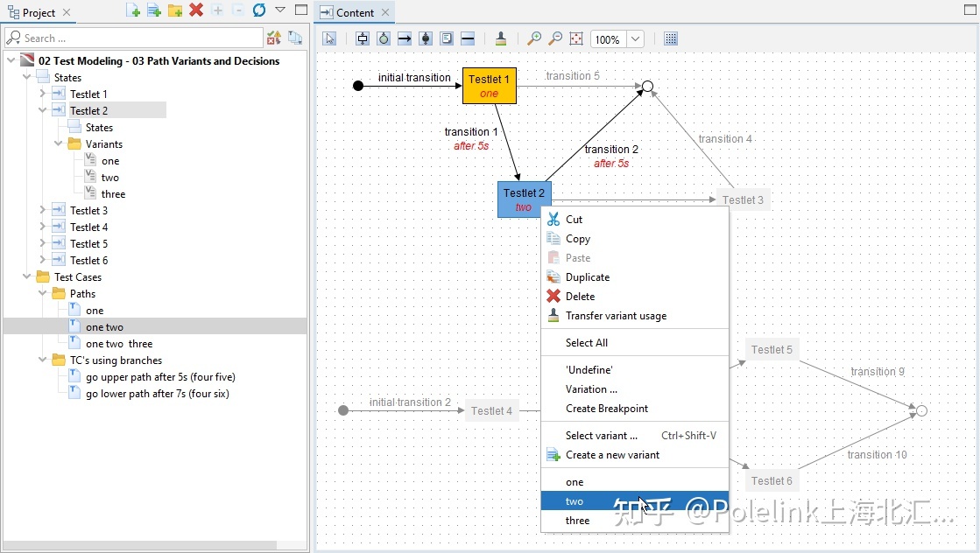Select Testlet 5 in project tree
980x553 pixels.
click(88, 244)
